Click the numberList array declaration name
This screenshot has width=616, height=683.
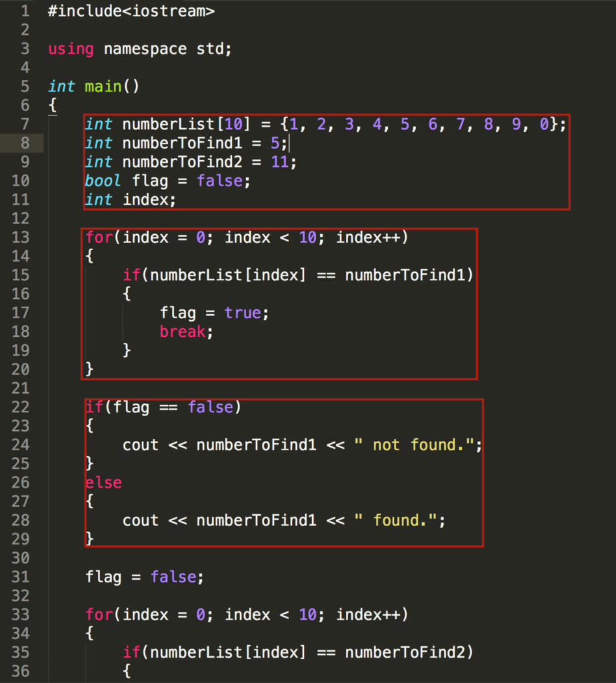(168, 124)
